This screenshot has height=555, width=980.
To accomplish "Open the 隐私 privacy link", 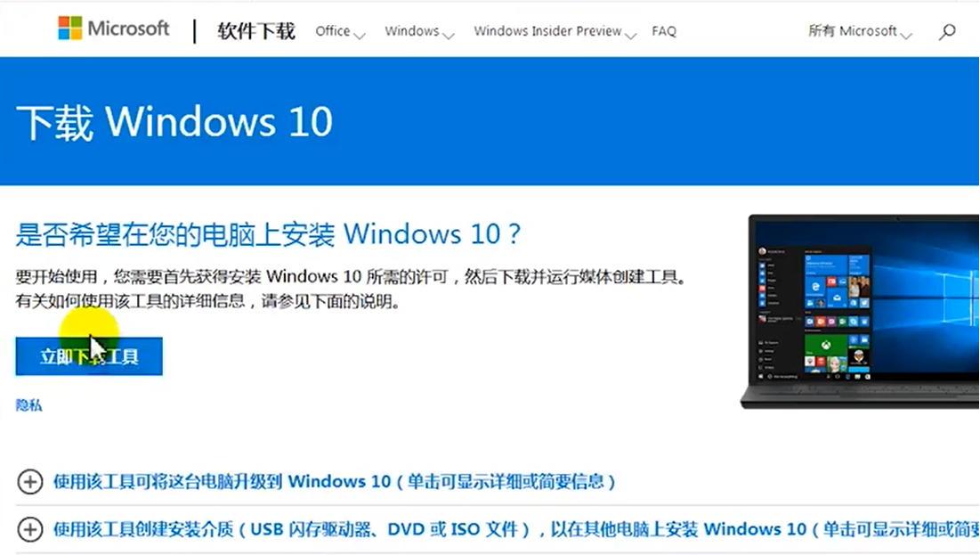I will point(28,405).
